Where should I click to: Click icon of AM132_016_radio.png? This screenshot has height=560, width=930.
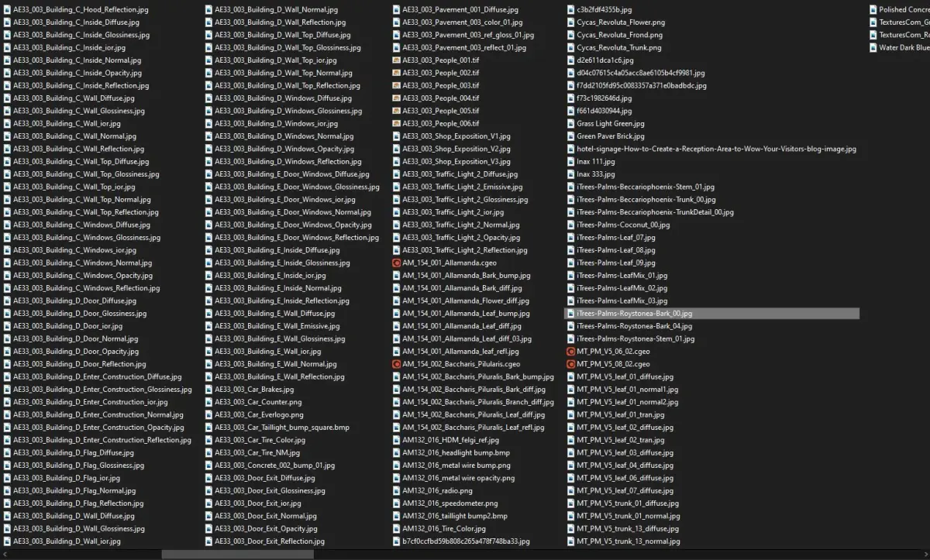[396, 490]
